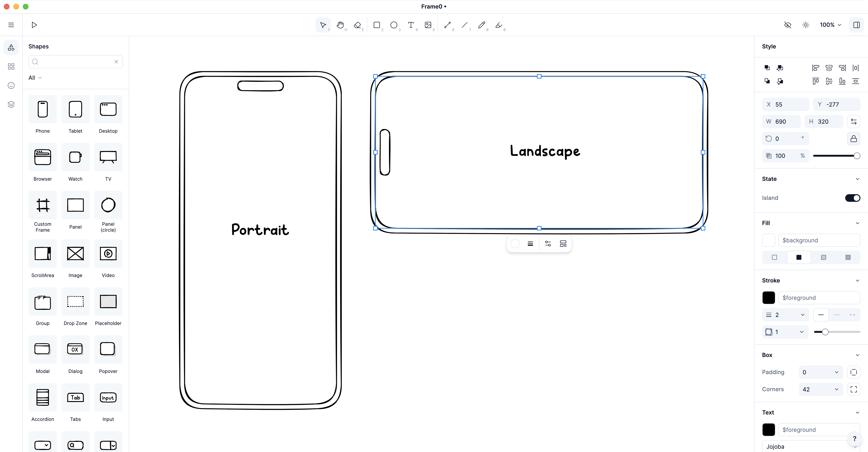Viewport: 868px width, 452px height.
Task: Toggle the aspect ratio lock
Action: 854,139
